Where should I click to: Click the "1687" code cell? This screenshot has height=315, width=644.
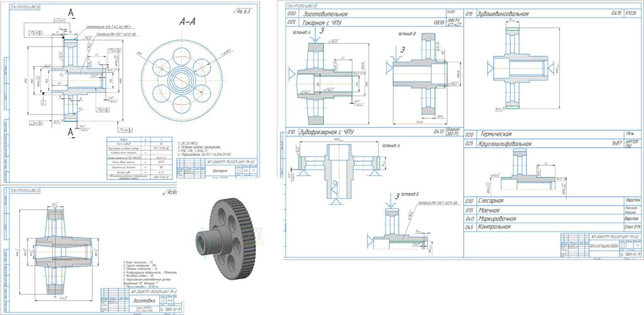pos(616,144)
